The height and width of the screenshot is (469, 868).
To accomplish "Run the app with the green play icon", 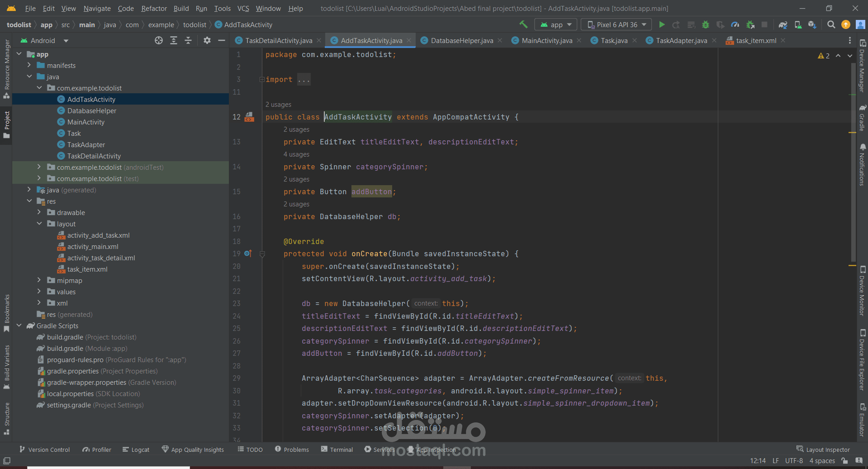I will tap(662, 24).
